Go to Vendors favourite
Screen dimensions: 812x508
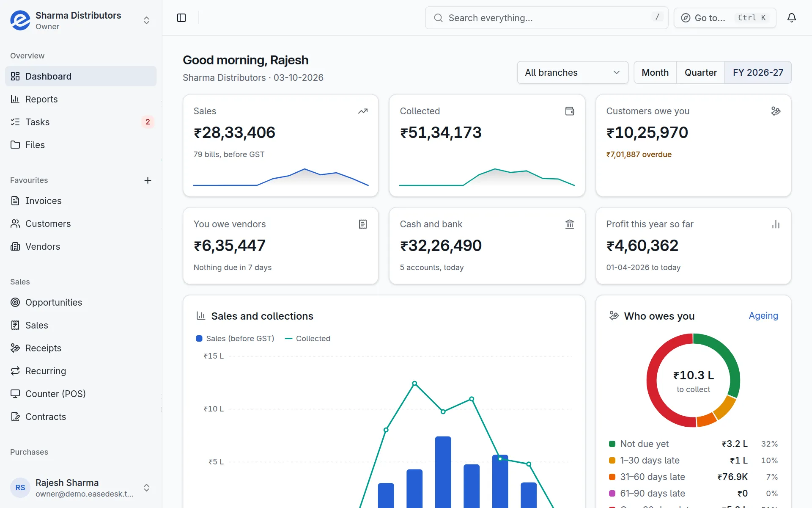81,246
